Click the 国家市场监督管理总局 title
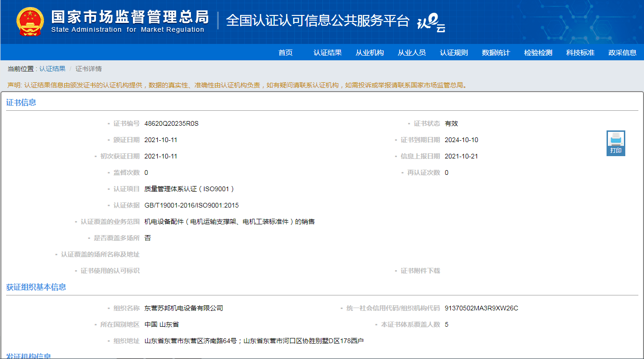The width and height of the screenshot is (644, 359). tap(130, 17)
